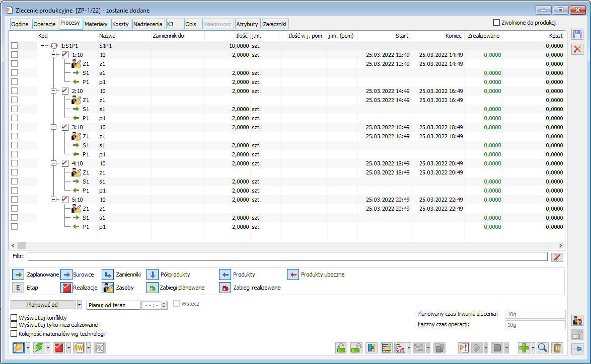The image size is (591, 364).
Task: Tick the row checkbox for 3:10
Action: click(14, 127)
